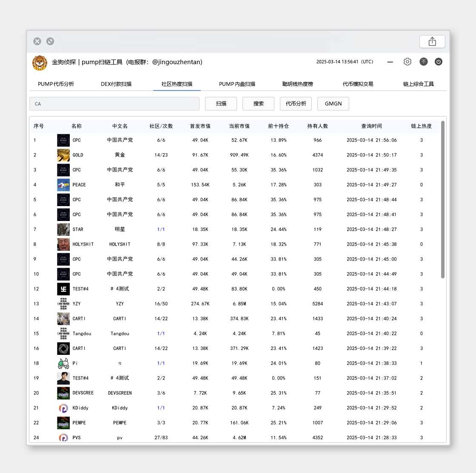This screenshot has width=476, height=473.
Task: Click CARTI thumbnail in row 14
Action: pos(63,319)
